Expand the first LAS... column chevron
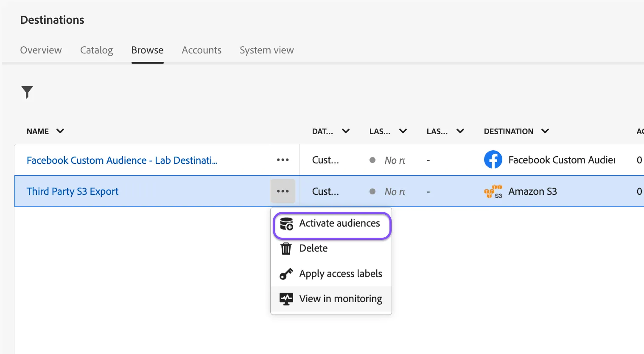This screenshot has width=644, height=354. coord(403,131)
